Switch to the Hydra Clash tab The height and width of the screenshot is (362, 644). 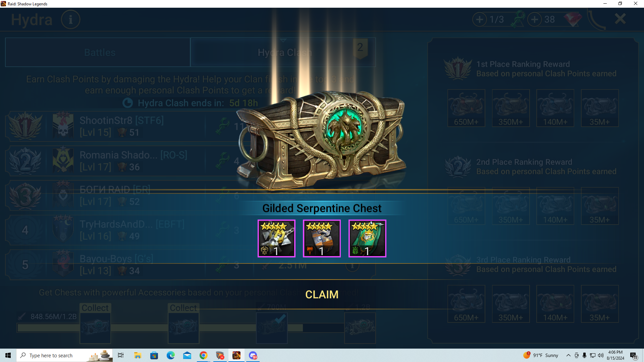pyautogui.click(x=283, y=52)
